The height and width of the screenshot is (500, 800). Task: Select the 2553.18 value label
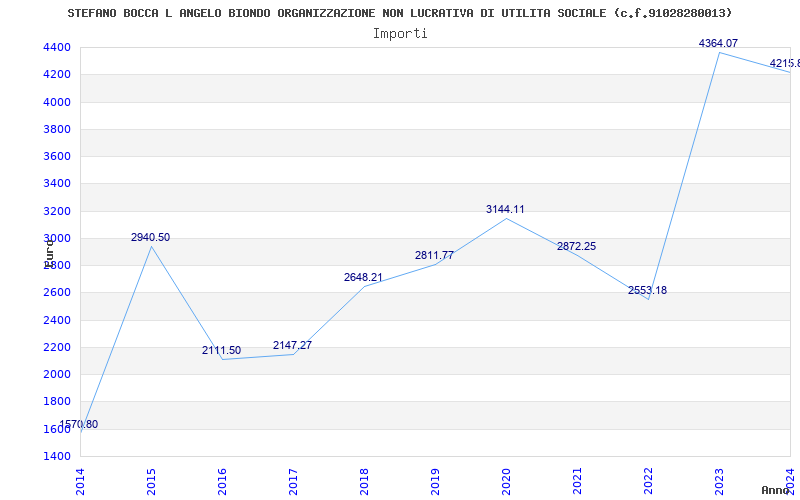click(x=647, y=290)
